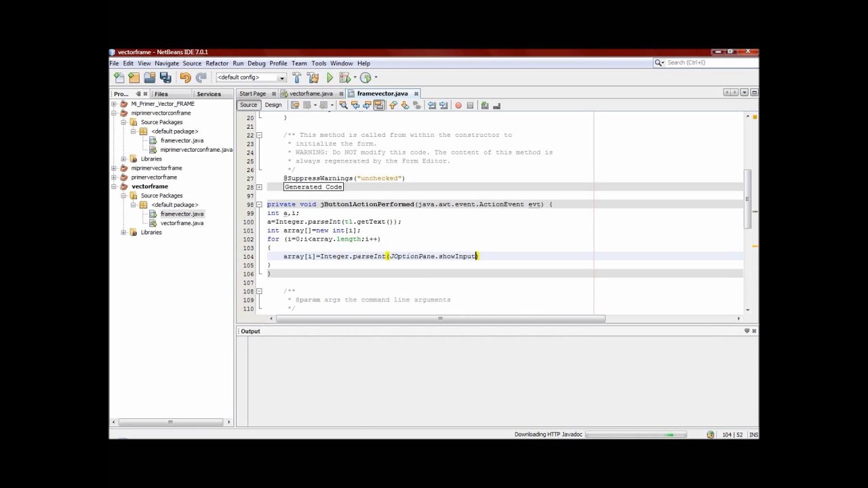Close the framevector.java editor tab

(416, 94)
